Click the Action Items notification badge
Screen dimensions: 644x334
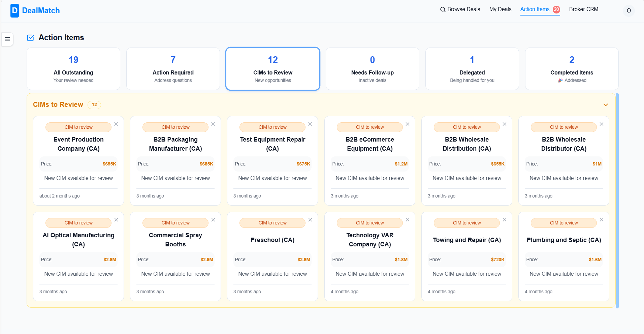(x=556, y=9)
